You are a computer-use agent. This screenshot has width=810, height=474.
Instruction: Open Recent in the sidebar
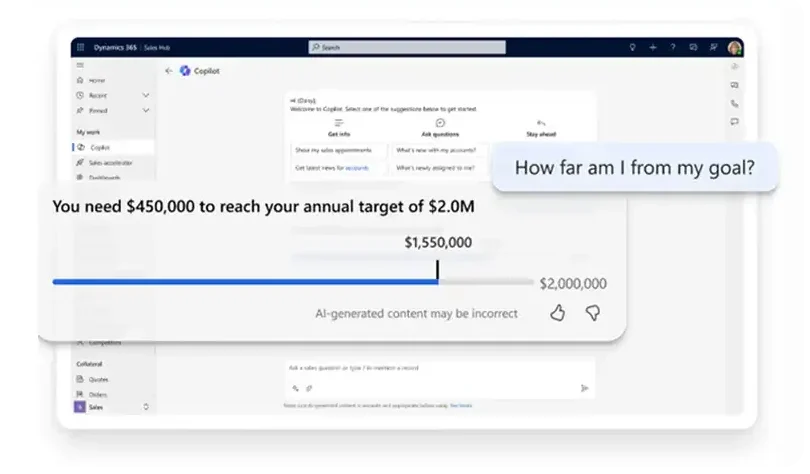coord(98,96)
